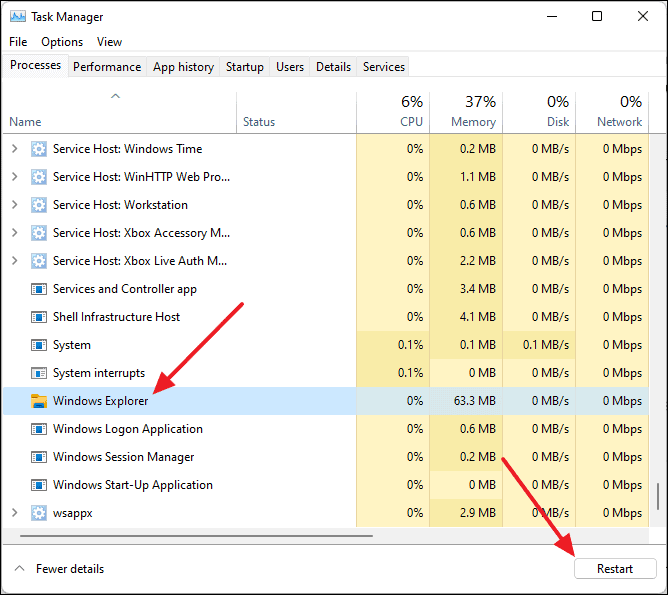Expand Service Host: Workstation group
This screenshot has width=668, height=595.
coord(14,205)
